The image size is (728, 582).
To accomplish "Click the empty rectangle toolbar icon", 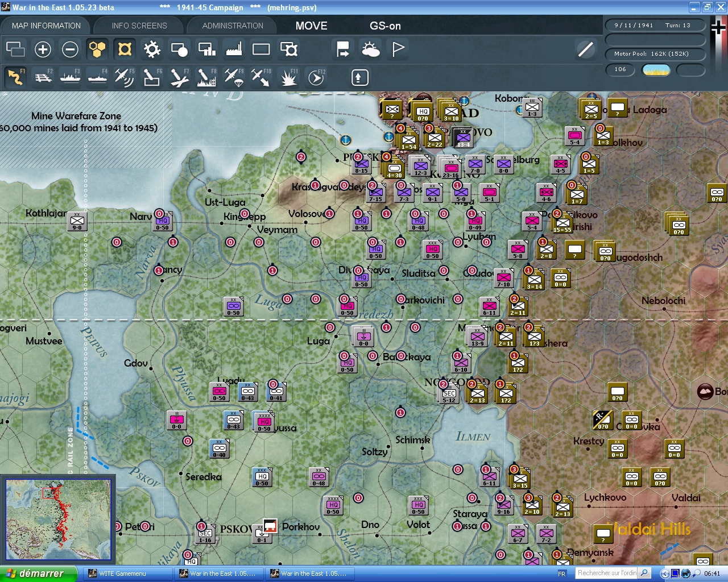I will (x=261, y=49).
